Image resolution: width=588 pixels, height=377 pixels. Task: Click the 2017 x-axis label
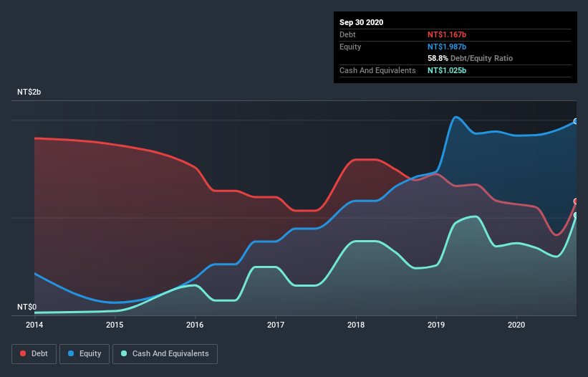276,325
